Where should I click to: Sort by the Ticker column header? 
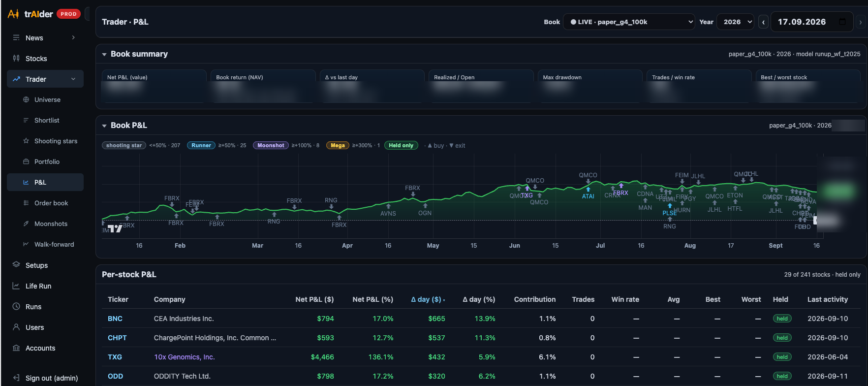[x=118, y=299]
